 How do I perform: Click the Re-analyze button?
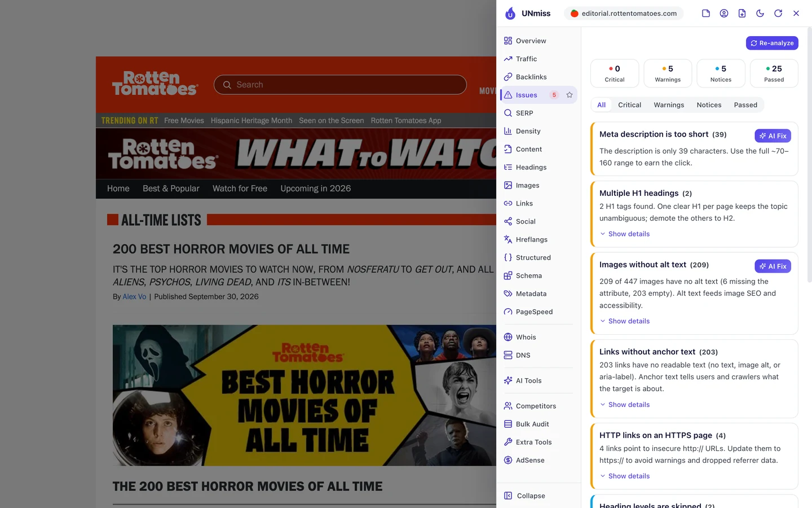[772, 43]
